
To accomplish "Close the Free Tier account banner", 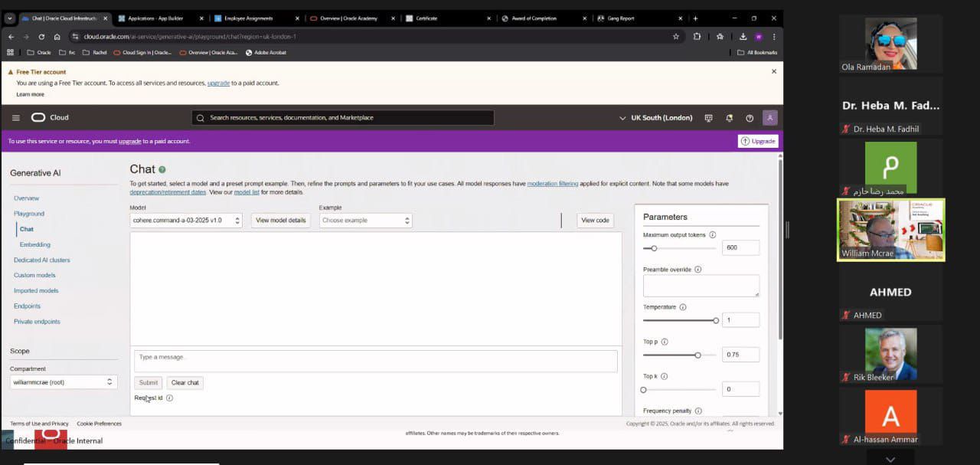I will [x=773, y=71].
